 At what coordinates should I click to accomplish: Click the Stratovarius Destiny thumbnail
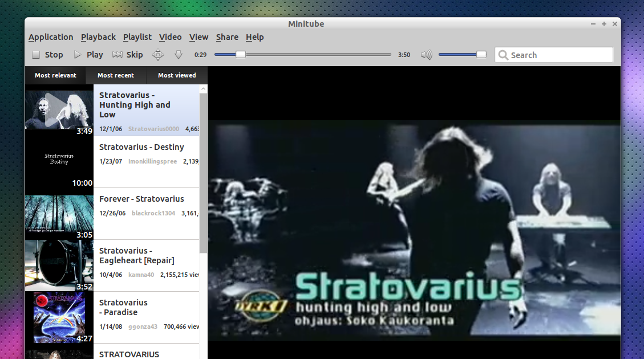[x=59, y=162]
